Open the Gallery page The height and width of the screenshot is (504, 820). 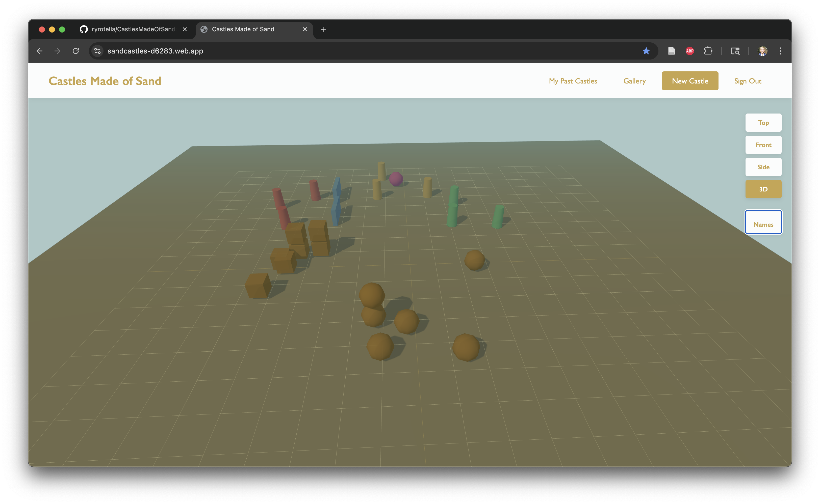(634, 81)
